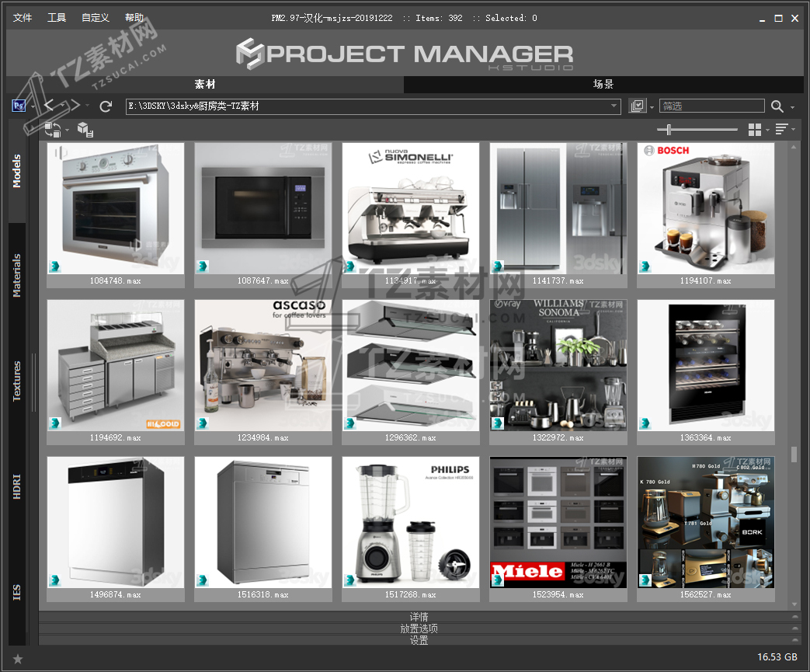Click the max file badge on 1517268.max
Screen dimensions: 810x672
pyautogui.click(x=349, y=580)
